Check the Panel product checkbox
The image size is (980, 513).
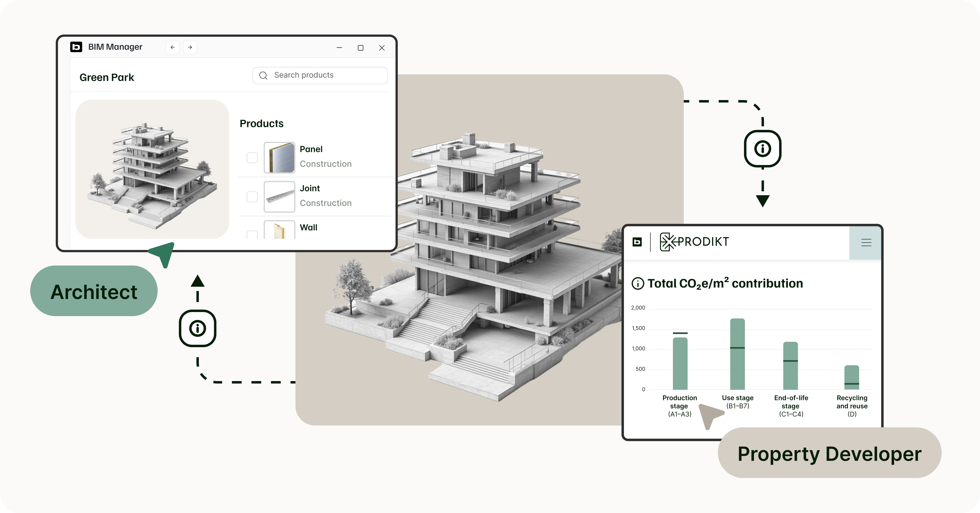point(252,157)
